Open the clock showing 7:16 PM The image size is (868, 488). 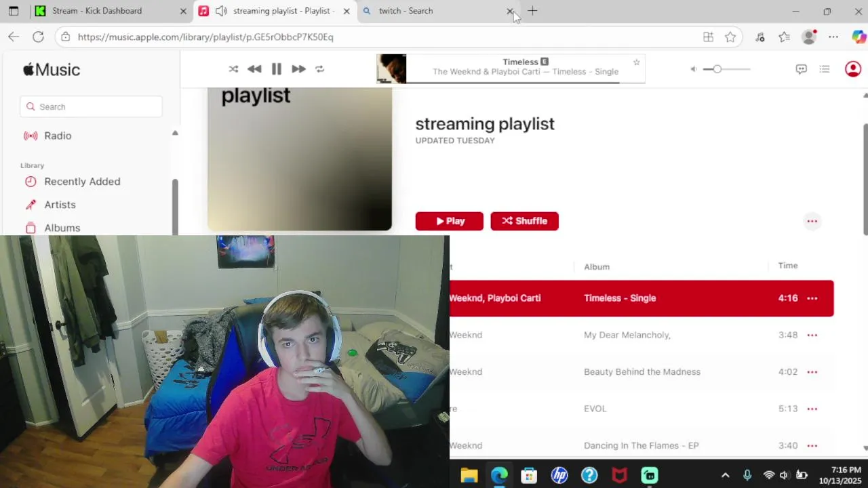[x=841, y=475]
